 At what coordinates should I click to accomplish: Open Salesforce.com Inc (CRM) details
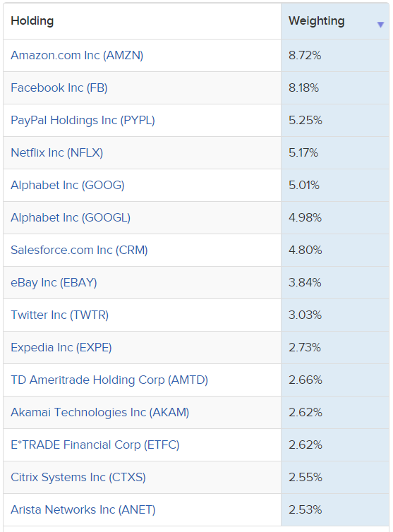(80, 250)
